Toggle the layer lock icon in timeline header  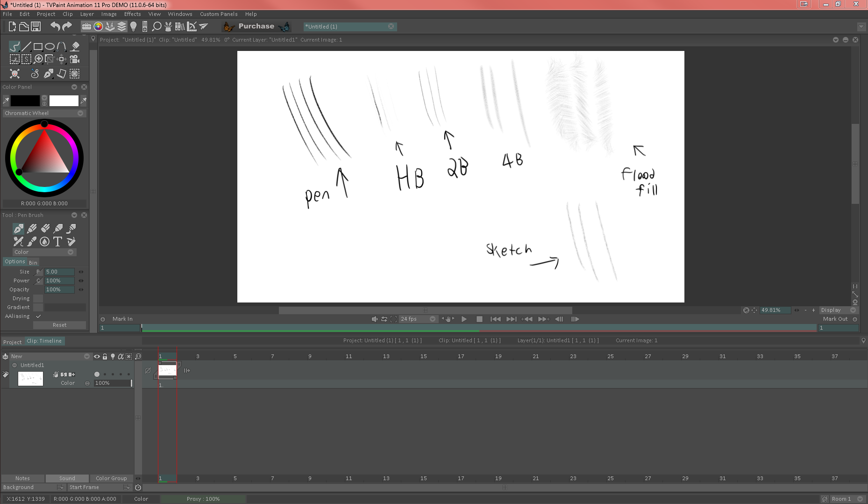click(105, 356)
